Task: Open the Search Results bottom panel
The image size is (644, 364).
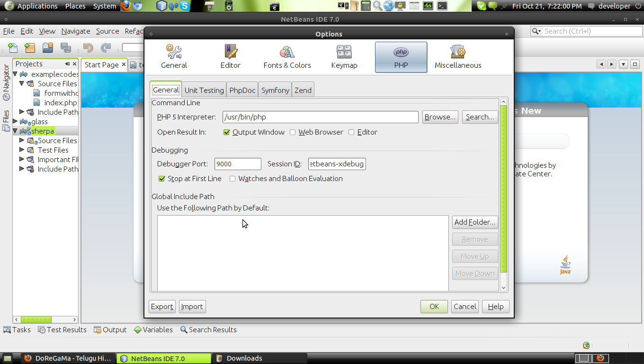Action: (x=208, y=330)
